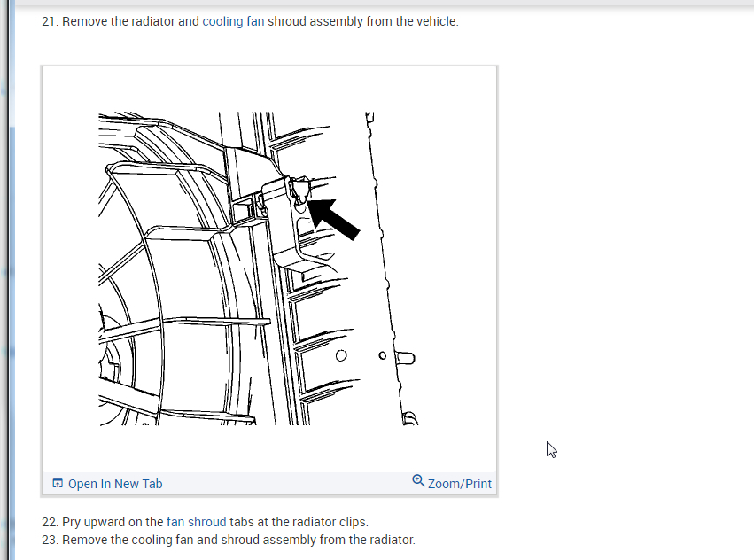Image resolution: width=754 pixels, height=560 pixels.
Task: Click the Zoom/Print text link
Action: tap(460, 484)
